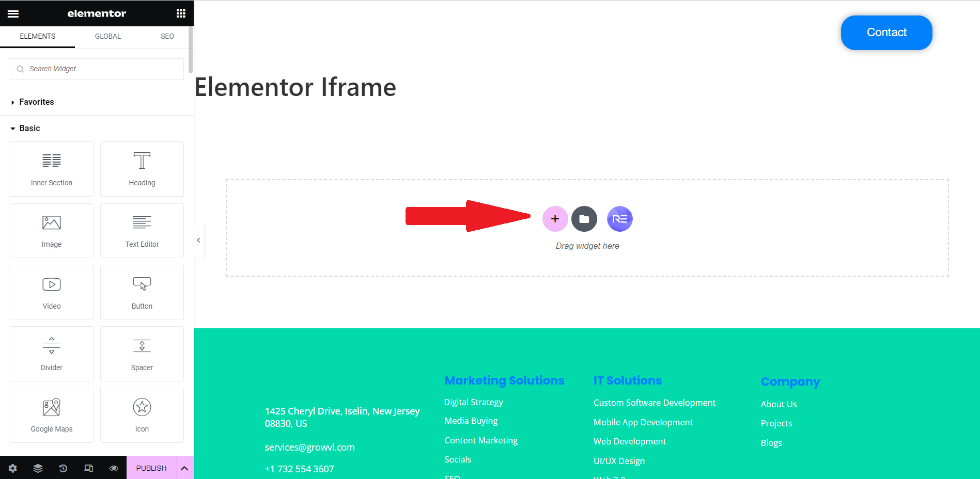Collapse the panel with the left arrow handle
Viewport: 980px width, 479px height.
198,240
